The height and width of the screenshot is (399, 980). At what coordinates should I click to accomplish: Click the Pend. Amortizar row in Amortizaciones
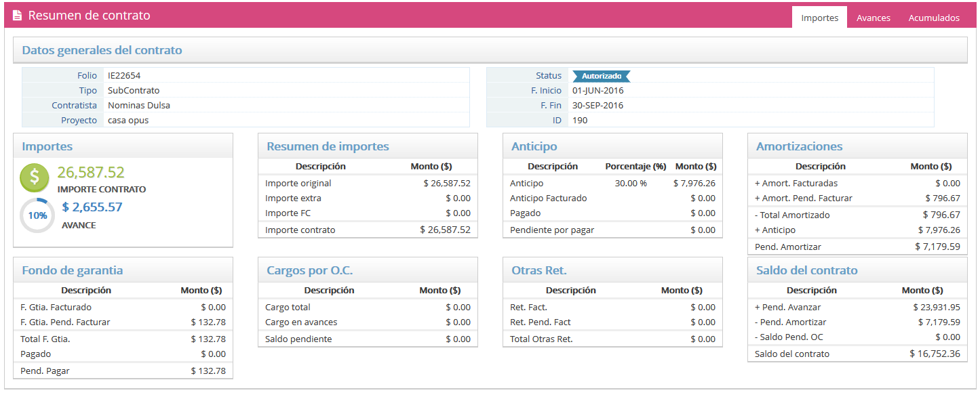[857, 247]
